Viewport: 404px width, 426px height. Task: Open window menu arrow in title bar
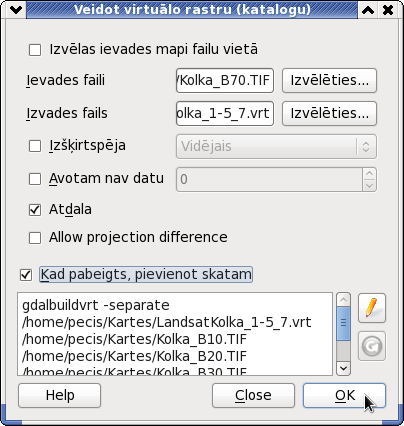[16, 10]
